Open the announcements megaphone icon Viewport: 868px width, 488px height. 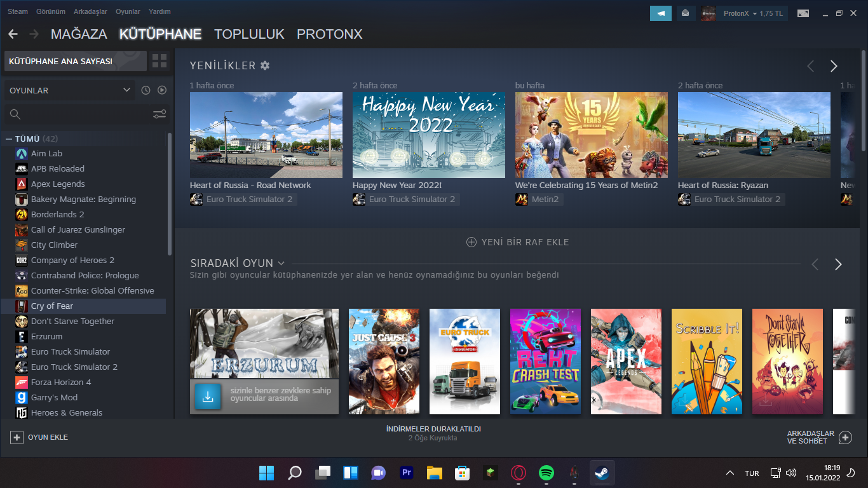click(661, 13)
